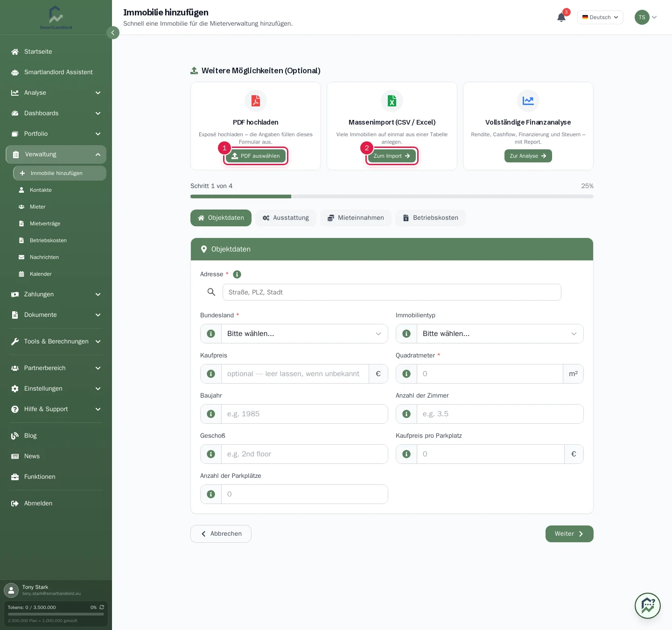Collapse the sidebar with arrow button

click(113, 33)
